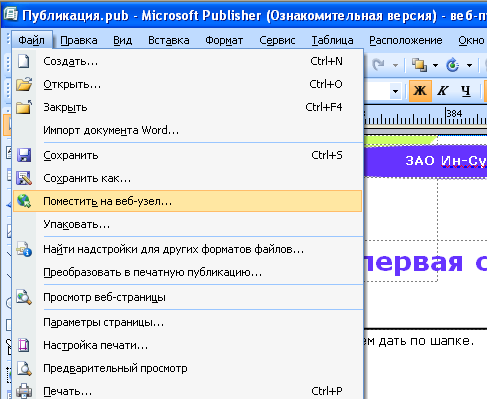This screenshot has height=399, width=487.
Task: Click the open folder icon by Открыть
Action: [24, 84]
